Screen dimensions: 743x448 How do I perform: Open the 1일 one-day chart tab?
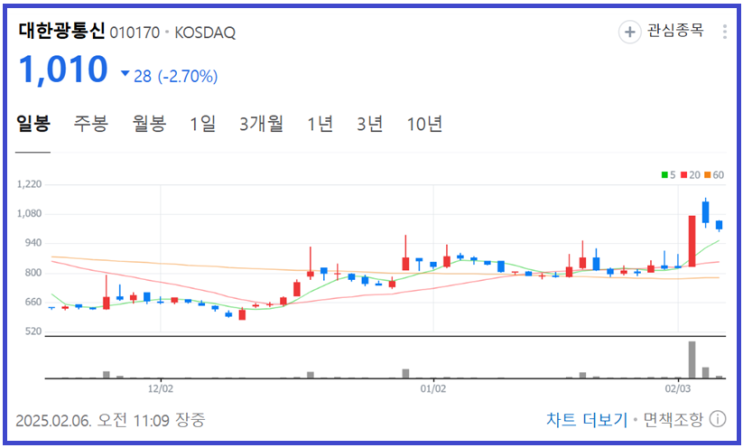(203, 124)
